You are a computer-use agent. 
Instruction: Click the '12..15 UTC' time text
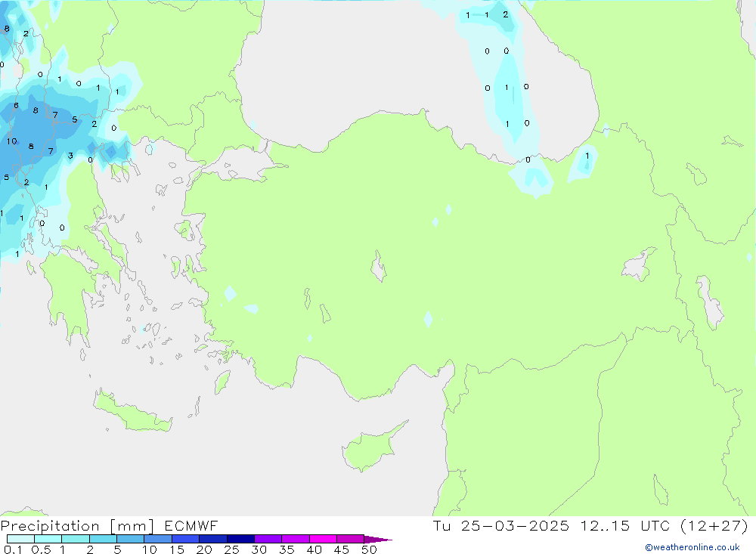[625, 525]
